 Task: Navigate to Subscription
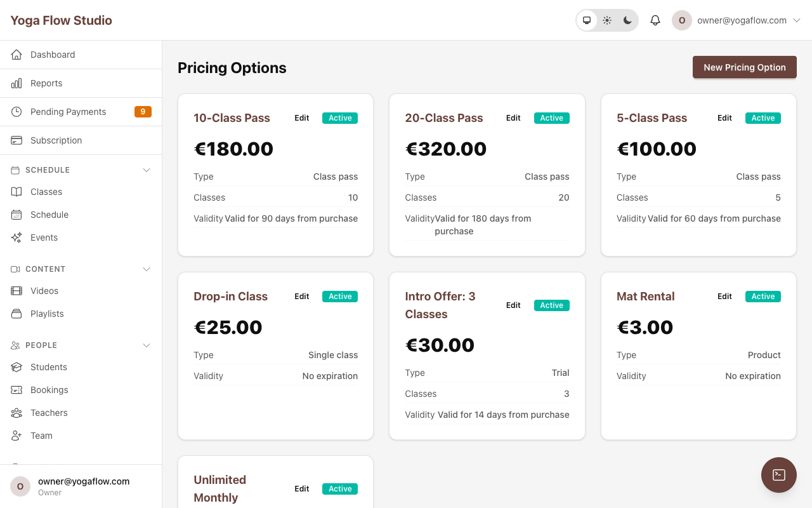81,140
